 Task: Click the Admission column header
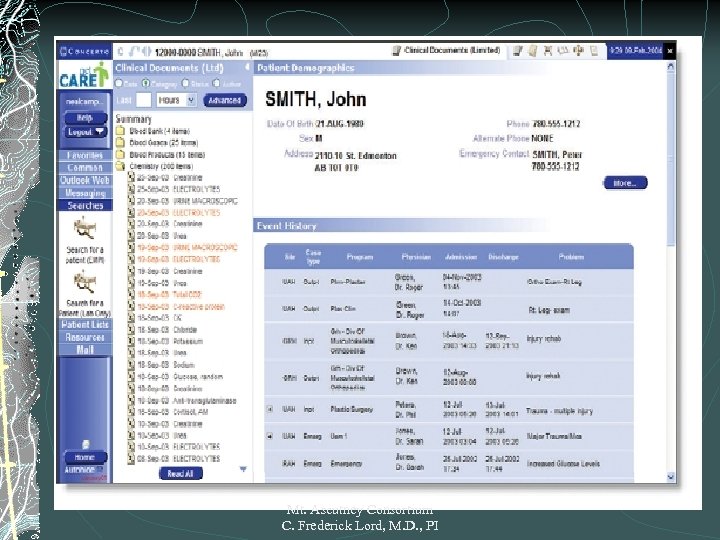click(461, 257)
